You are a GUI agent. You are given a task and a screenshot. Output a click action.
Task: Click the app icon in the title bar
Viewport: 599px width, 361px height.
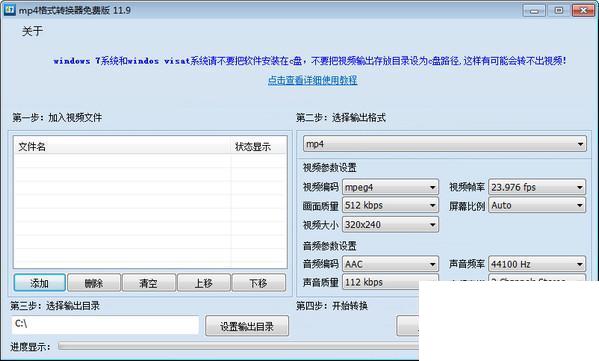click(x=9, y=10)
